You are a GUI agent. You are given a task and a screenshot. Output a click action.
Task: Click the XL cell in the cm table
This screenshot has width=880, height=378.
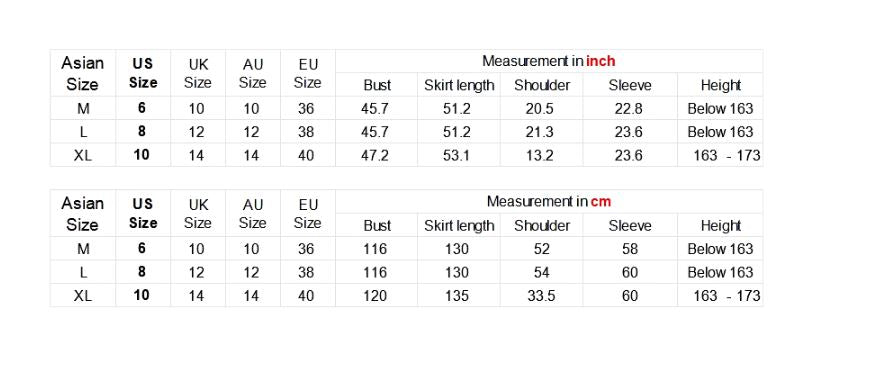82,296
